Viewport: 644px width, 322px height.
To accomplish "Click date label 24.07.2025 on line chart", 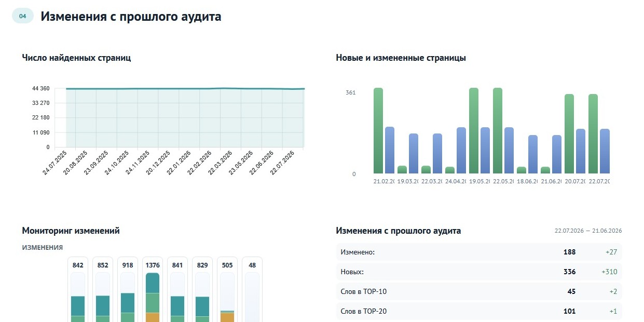I will click(x=55, y=163).
